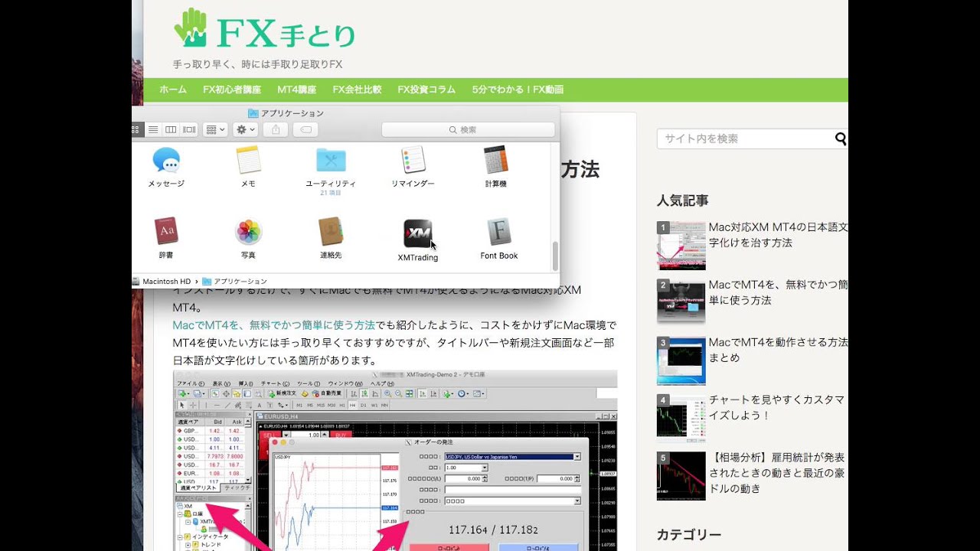Click the thumbnail of popular article 1
Viewport: 980px width, 551px height.
[681, 246]
